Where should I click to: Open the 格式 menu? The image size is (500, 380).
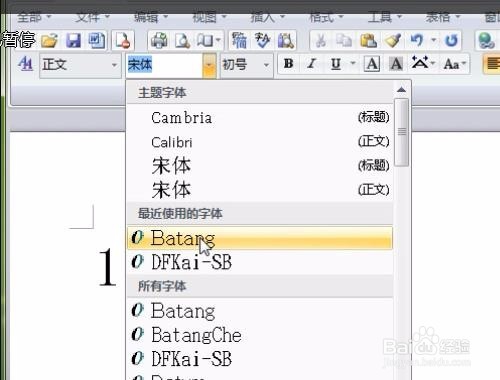pos(326,17)
